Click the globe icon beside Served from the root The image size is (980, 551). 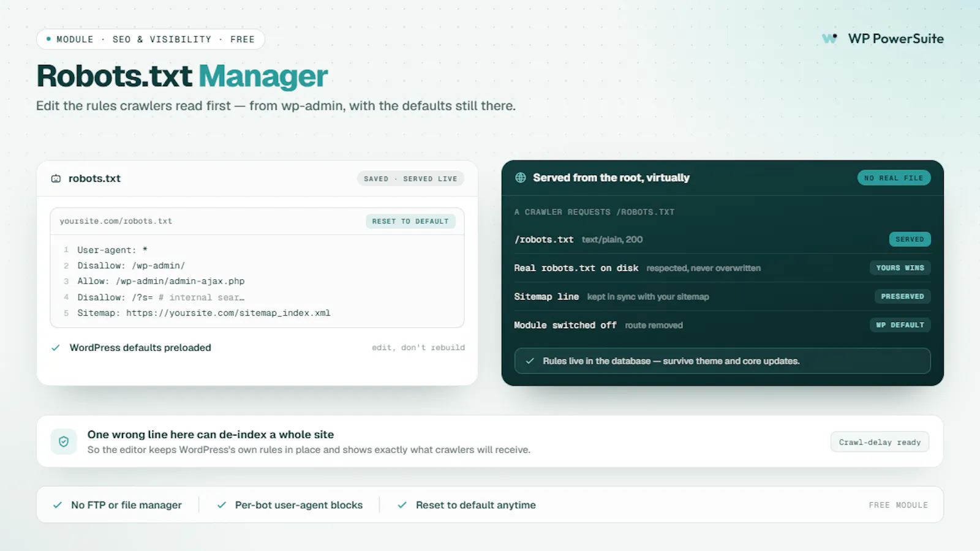[x=521, y=178]
